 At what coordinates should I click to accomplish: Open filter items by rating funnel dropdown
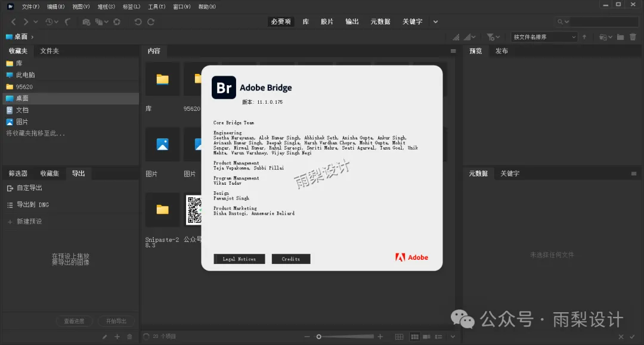click(493, 37)
